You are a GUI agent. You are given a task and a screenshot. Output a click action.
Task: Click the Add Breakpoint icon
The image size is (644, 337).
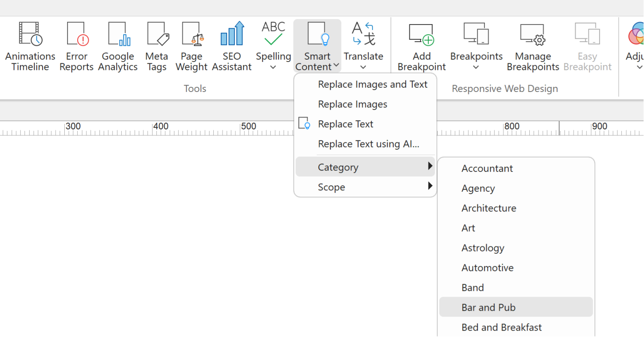[421, 46]
